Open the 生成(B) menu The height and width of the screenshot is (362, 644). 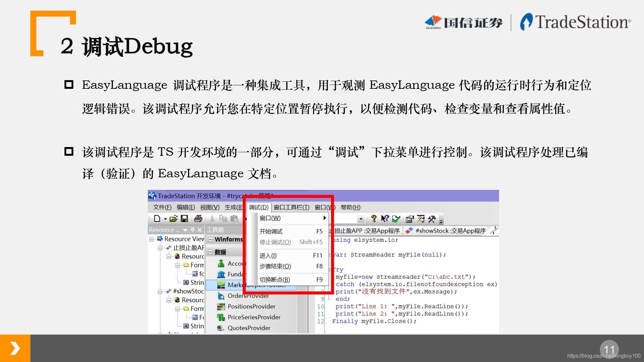[234, 208]
